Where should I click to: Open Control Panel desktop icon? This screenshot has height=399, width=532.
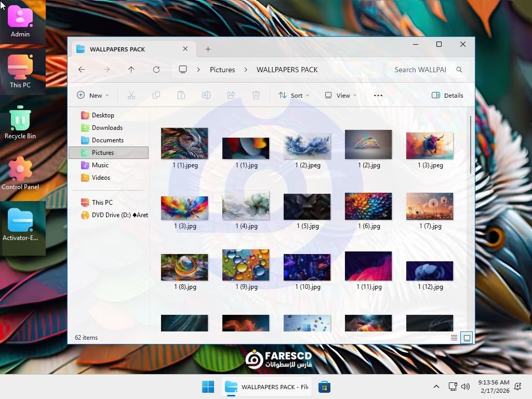[20, 174]
